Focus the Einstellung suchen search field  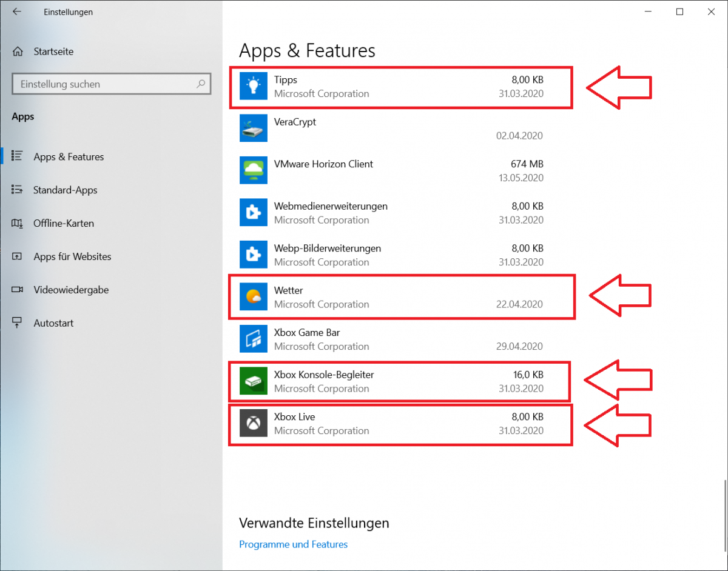pos(111,84)
